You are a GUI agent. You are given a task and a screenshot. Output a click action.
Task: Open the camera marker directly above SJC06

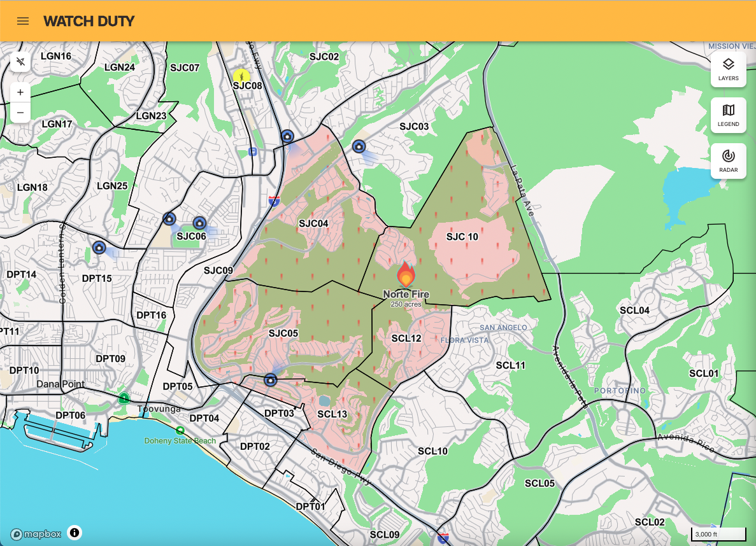point(199,223)
